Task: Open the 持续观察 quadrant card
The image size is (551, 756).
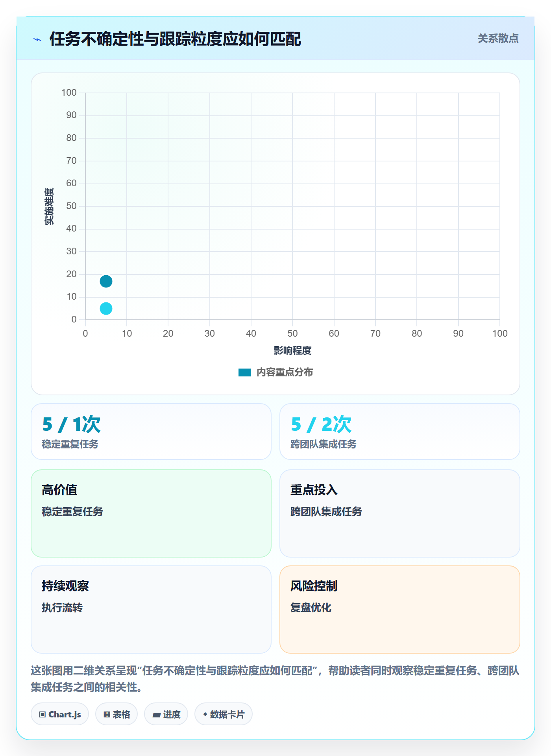Action: [x=151, y=610]
